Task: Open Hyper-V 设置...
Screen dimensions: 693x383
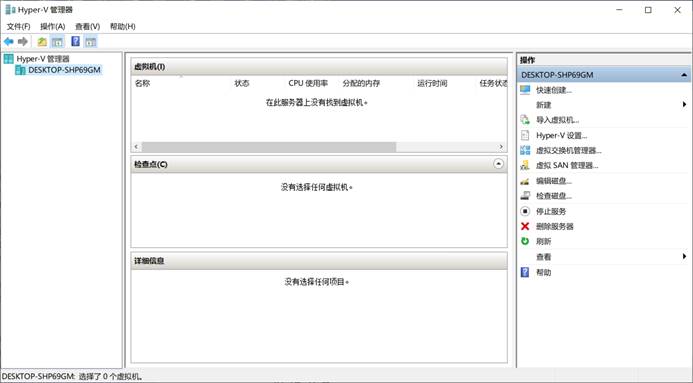Action: tap(561, 136)
